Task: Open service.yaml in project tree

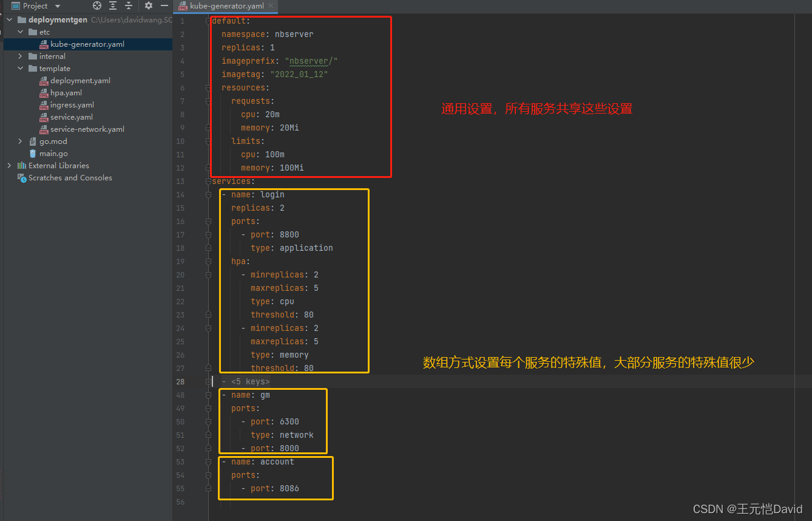Action: point(72,117)
